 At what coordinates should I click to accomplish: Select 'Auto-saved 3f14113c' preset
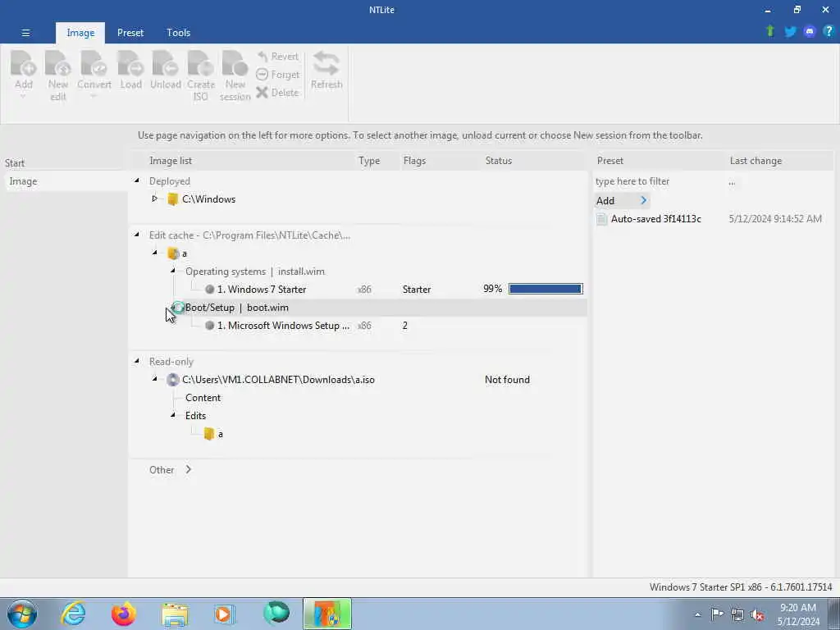coord(655,218)
